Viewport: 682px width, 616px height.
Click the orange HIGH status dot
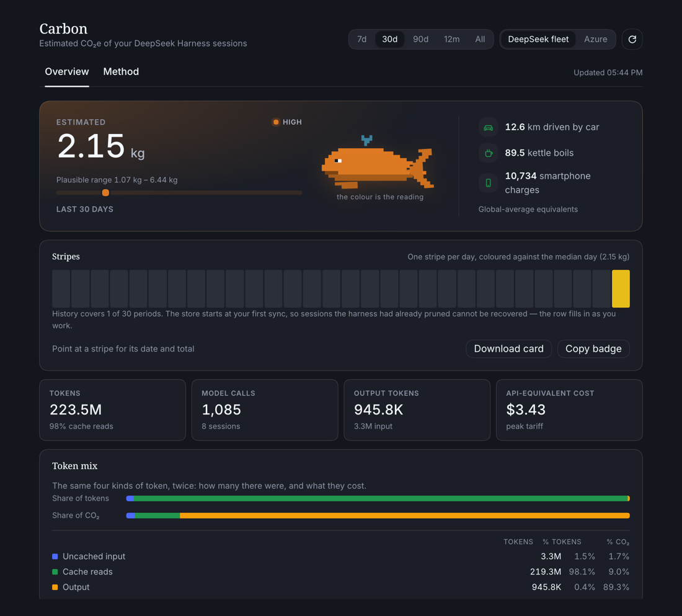pyautogui.click(x=276, y=122)
